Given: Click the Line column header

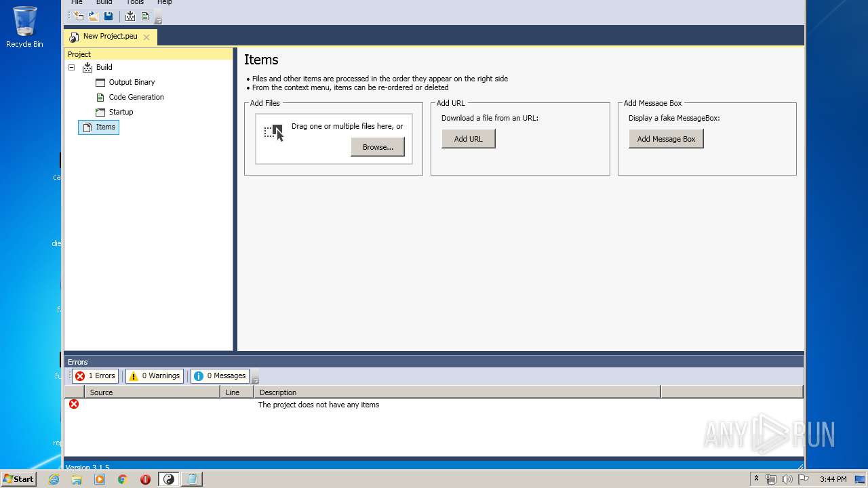Looking at the screenshot, I should (x=237, y=392).
